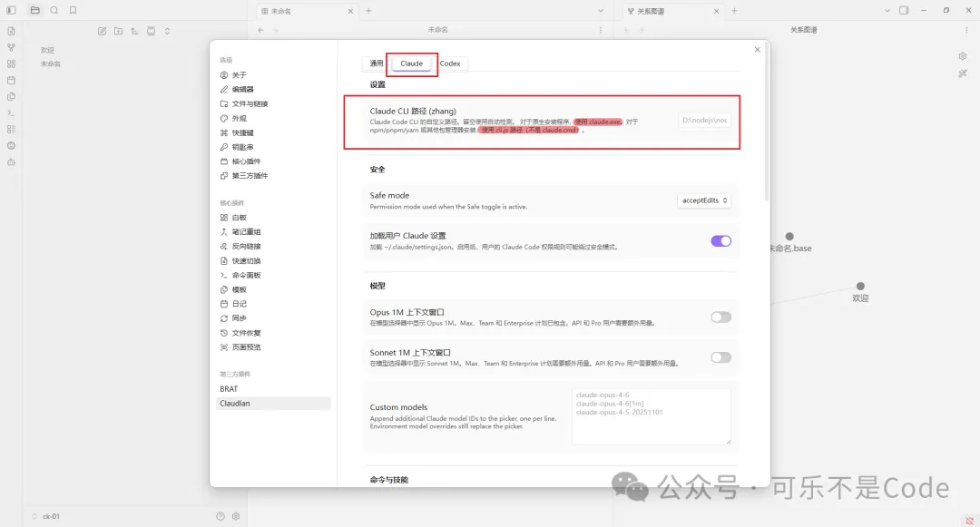Switch to the Claude tab
980x527 pixels.
(x=411, y=63)
